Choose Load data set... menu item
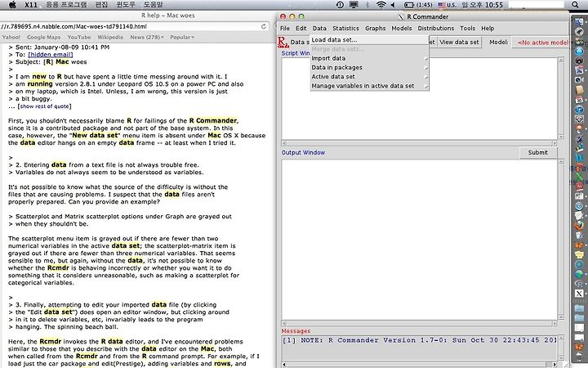 pyautogui.click(x=370, y=40)
